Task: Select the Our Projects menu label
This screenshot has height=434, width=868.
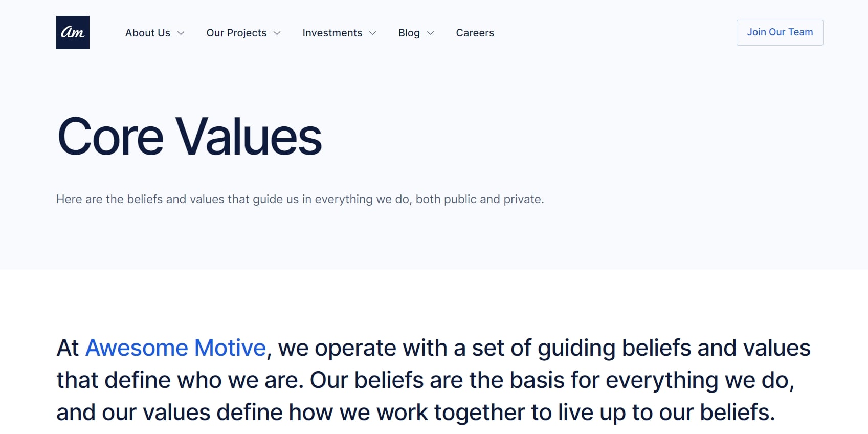Action: pos(236,33)
